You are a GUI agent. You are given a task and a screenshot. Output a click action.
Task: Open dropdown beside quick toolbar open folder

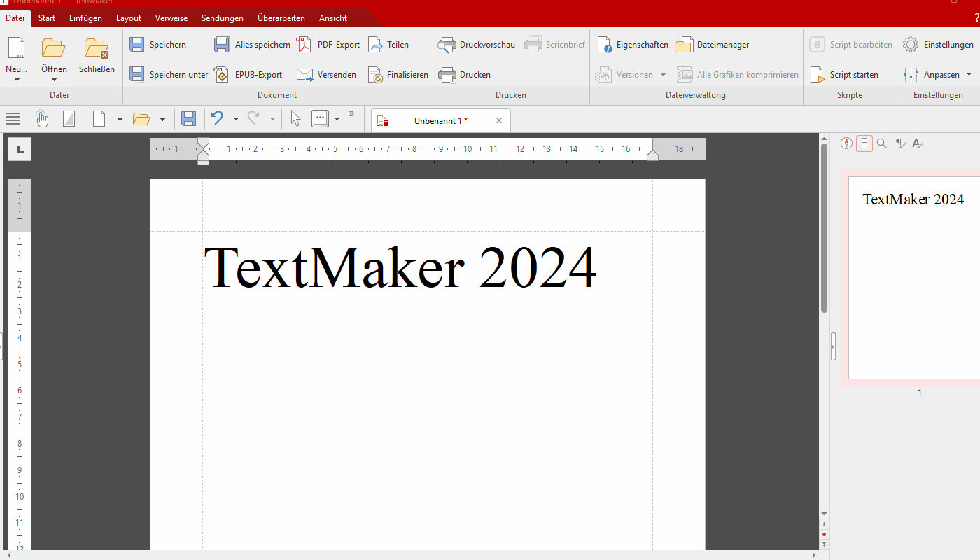[162, 119]
